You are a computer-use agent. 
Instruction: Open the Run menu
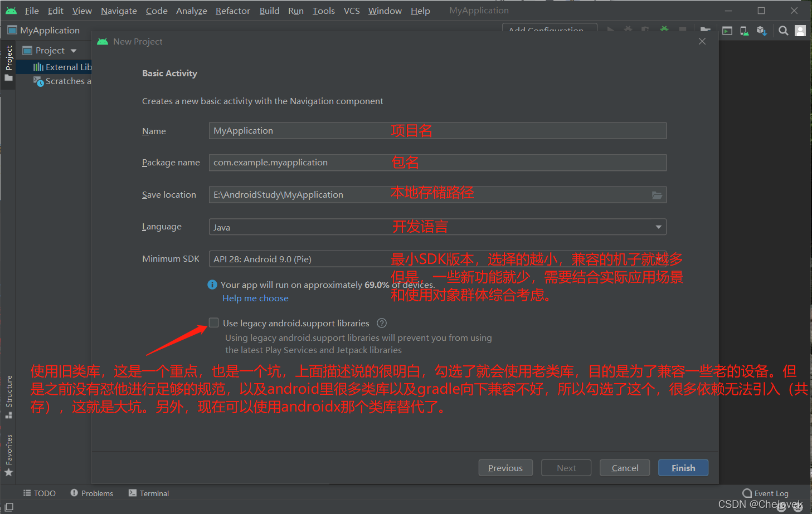tap(296, 11)
